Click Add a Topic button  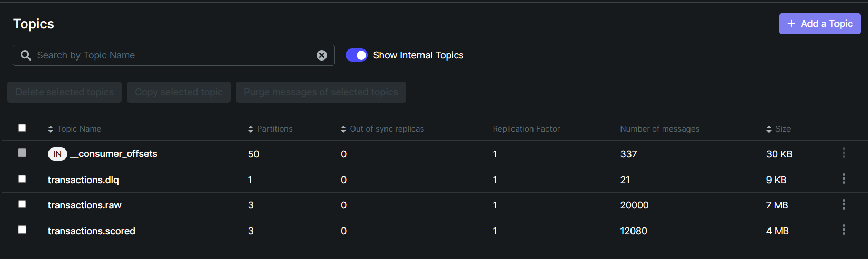pyautogui.click(x=820, y=24)
